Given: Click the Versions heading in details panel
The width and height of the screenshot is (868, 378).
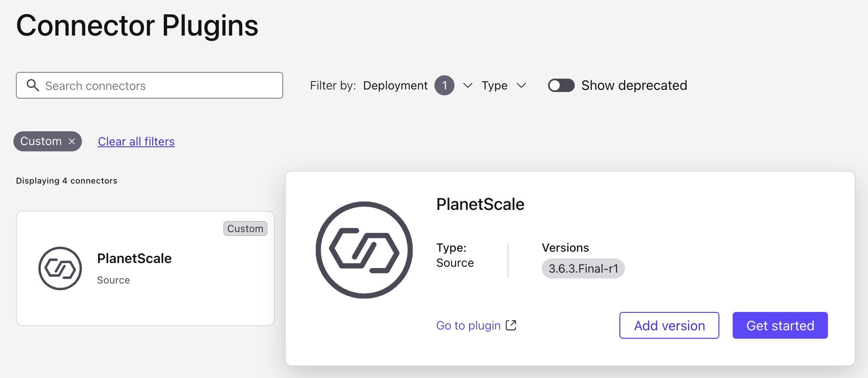Looking at the screenshot, I should [x=565, y=248].
